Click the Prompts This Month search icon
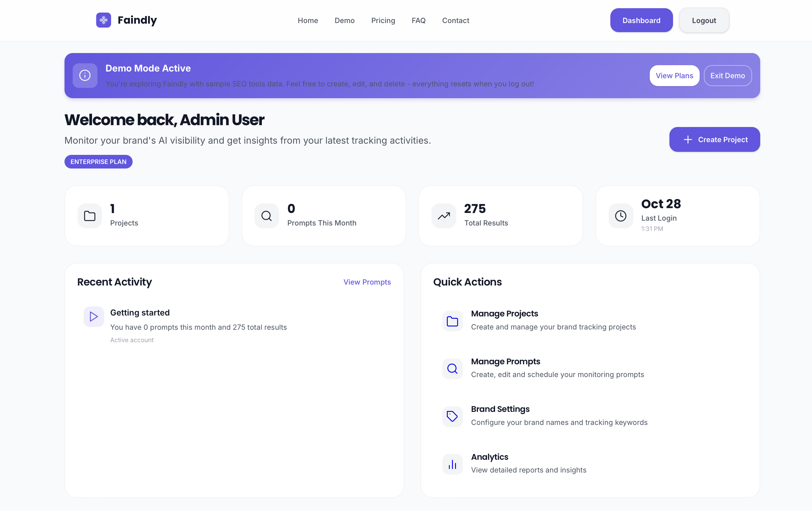812x511 pixels. click(x=266, y=216)
